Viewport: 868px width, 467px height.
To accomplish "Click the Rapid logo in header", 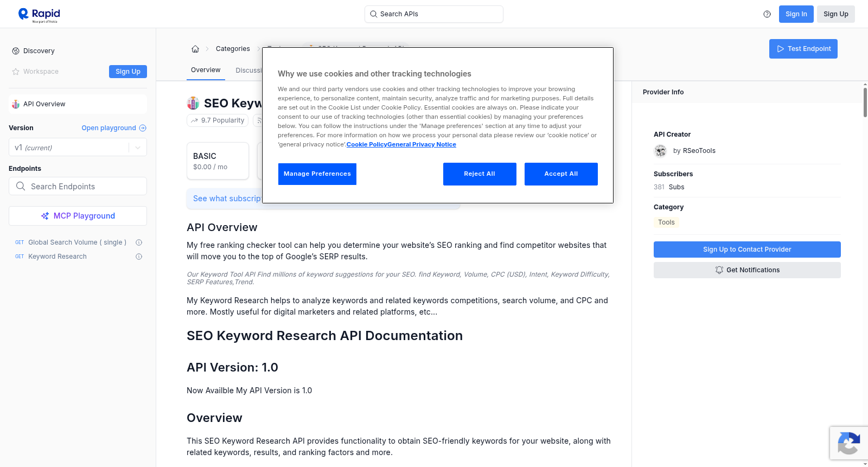I will 39,15.
